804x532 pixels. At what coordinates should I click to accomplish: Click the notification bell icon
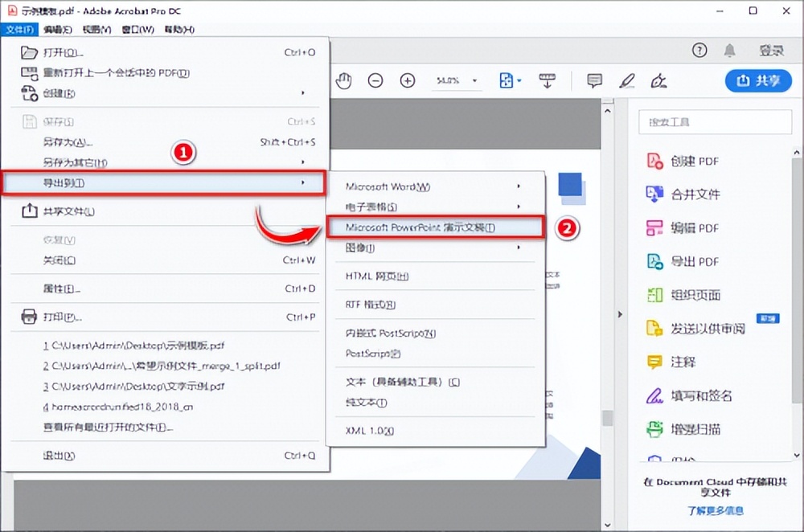(730, 49)
